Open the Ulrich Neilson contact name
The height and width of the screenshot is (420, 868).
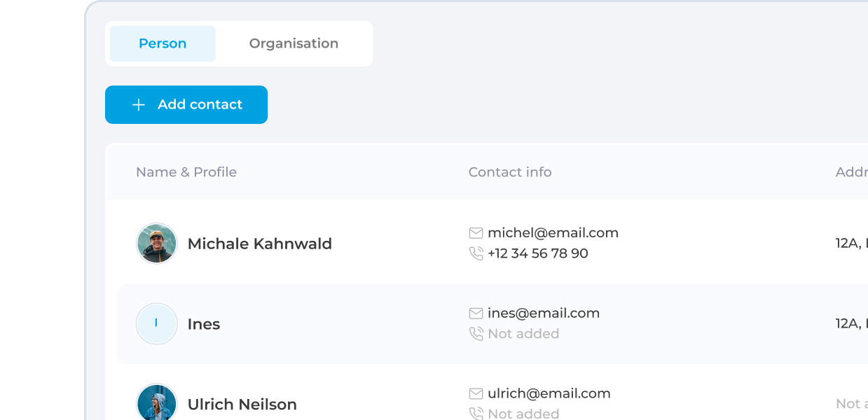click(x=242, y=405)
